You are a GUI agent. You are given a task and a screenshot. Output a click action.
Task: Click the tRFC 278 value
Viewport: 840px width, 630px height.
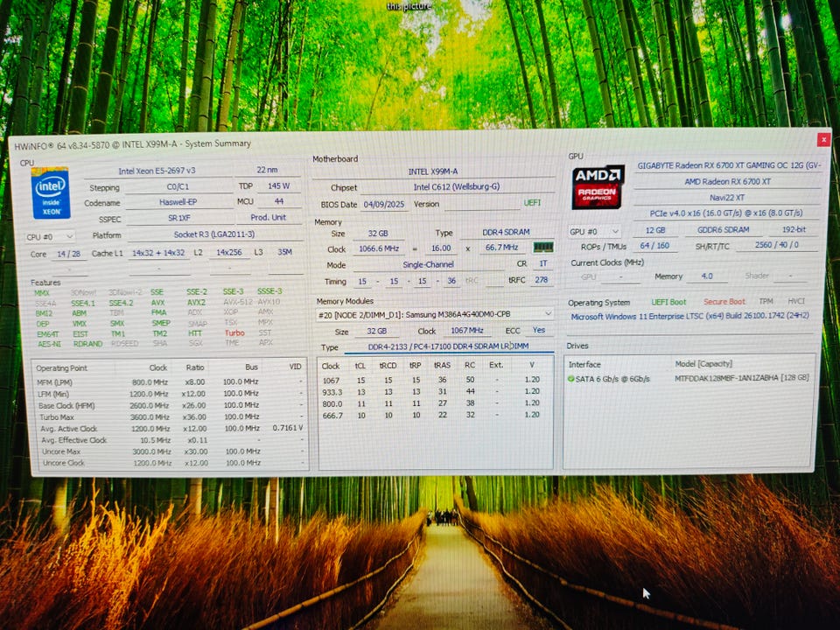(541, 280)
